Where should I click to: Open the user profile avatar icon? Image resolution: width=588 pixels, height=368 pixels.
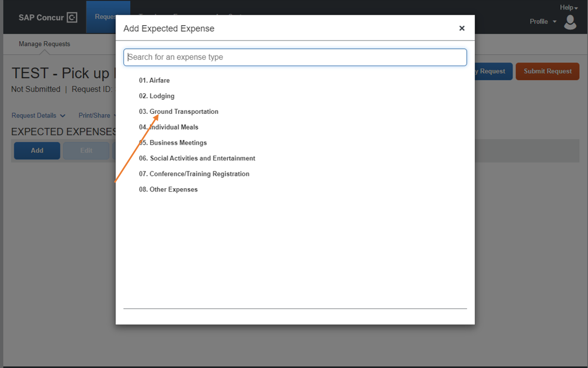(570, 22)
